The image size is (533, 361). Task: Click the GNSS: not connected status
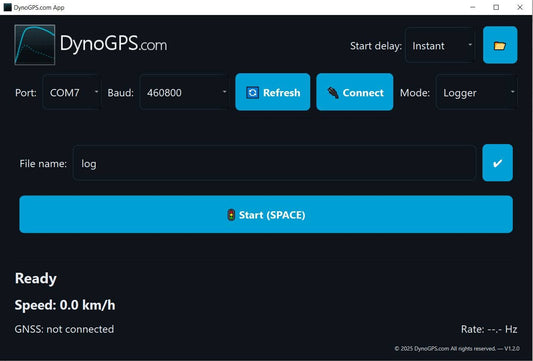point(64,329)
